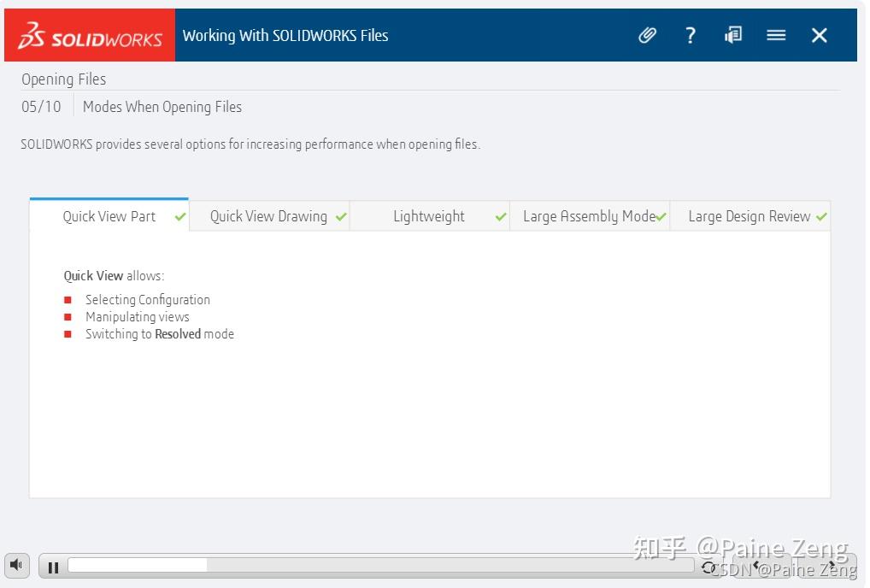This screenshot has width=870, height=588.
Task: Seek ahead on the progress bar
Action: click(x=427, y=564)
